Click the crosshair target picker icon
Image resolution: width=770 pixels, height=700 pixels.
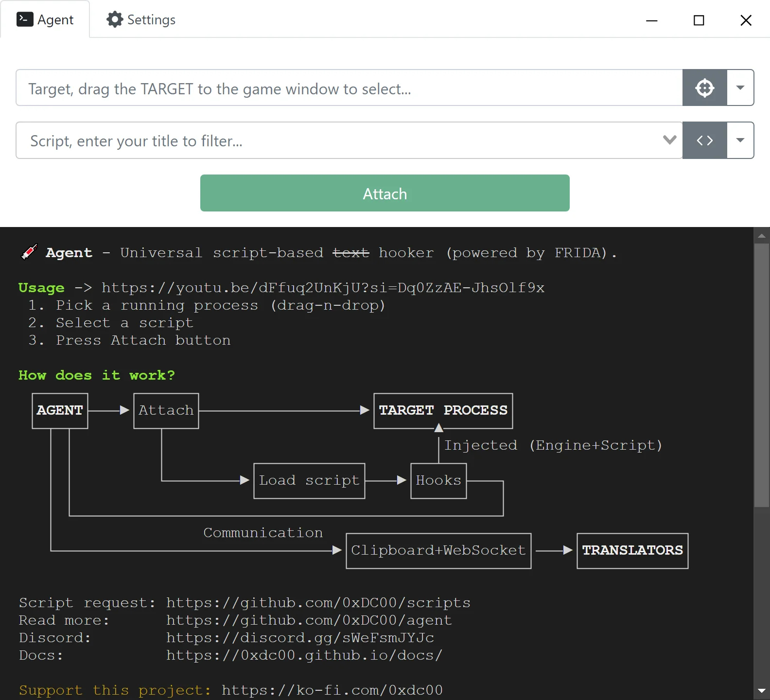tap(704, 88)
